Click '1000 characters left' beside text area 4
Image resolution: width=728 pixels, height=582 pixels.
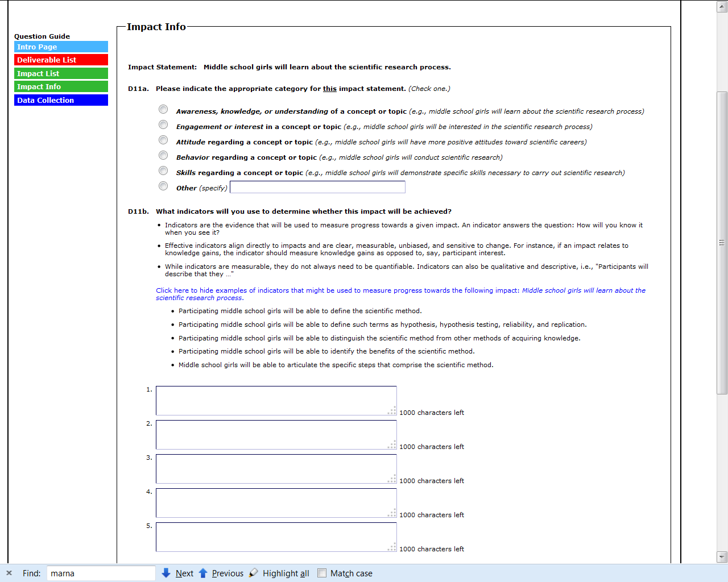[x=432, y=515]
